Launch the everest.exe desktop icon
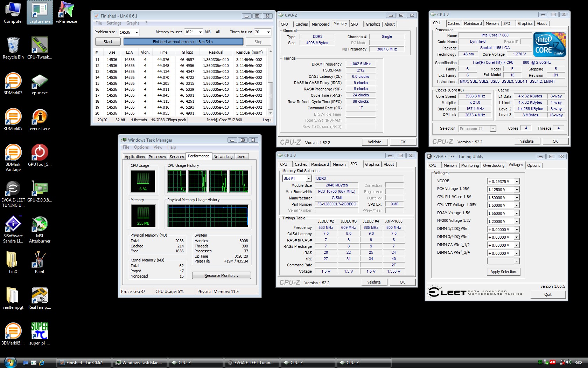 pos(40,120)
